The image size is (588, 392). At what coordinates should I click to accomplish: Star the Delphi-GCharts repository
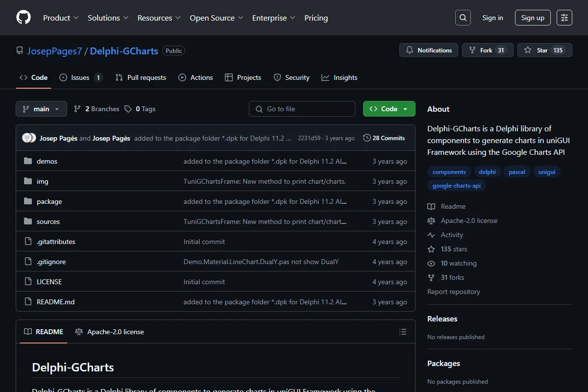point(545,50)
